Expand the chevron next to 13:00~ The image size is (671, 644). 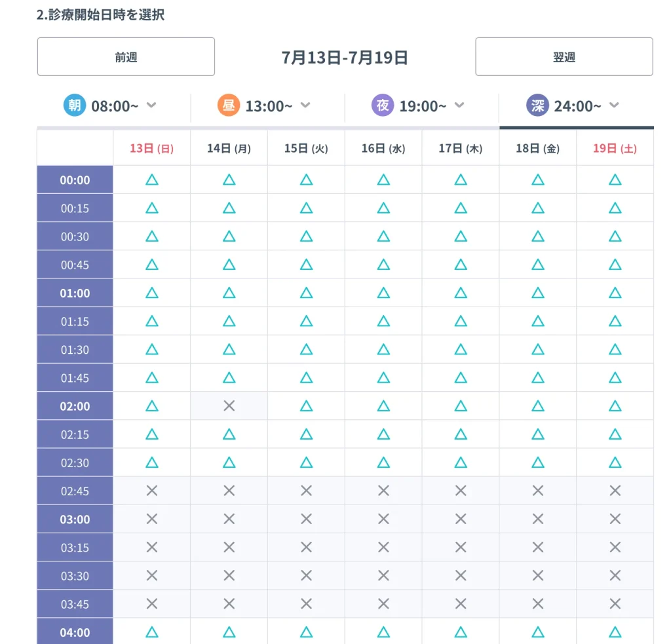(x=305, y=105)
